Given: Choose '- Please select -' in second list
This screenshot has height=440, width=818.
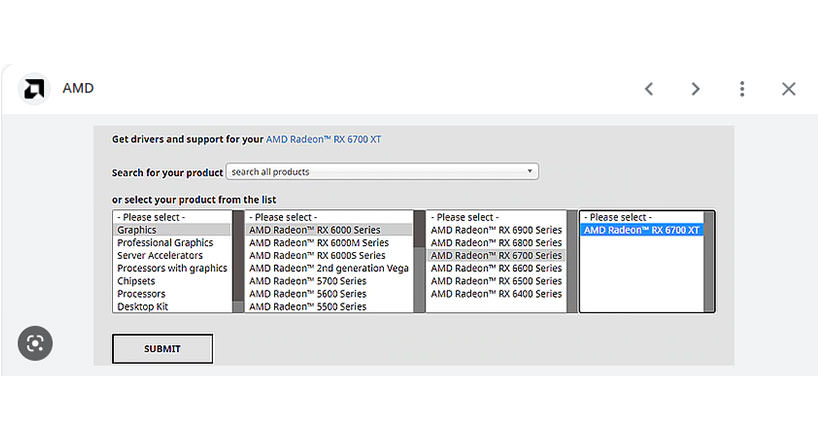Looking at the screenshot, I should point(329,217).
